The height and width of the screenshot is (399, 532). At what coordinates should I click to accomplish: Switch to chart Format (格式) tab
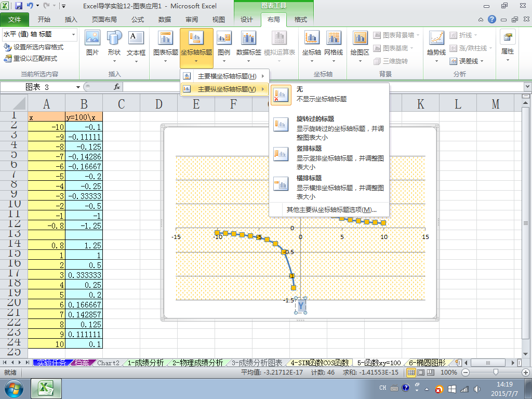coord(301,20)
